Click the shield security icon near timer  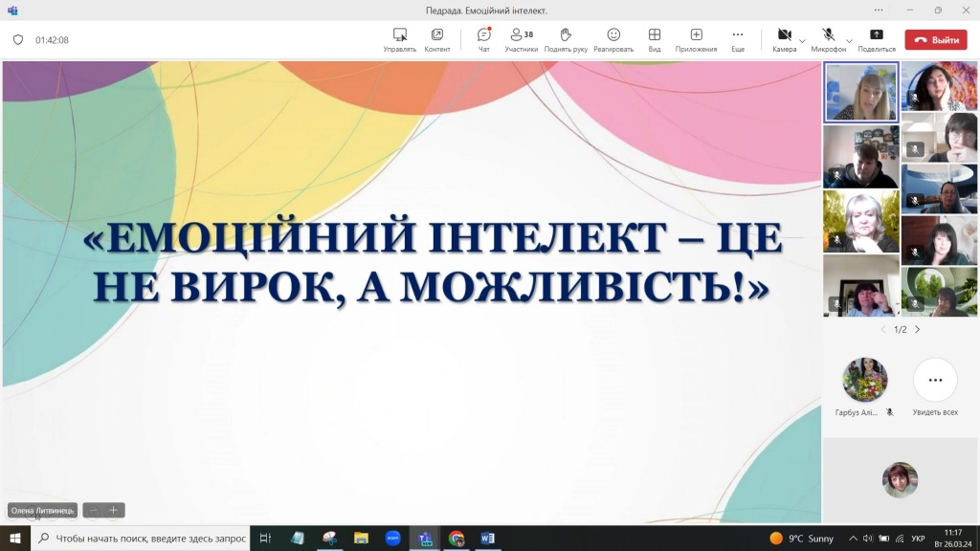pyautogui.click(x=18, y=40)
